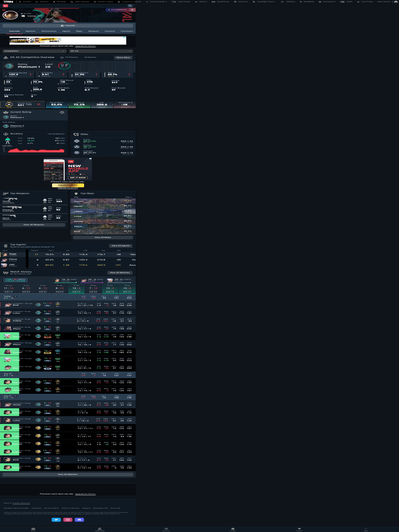The image size is (399, 532).
Task: Switch to the Performance tab
Action: point(49,31)
